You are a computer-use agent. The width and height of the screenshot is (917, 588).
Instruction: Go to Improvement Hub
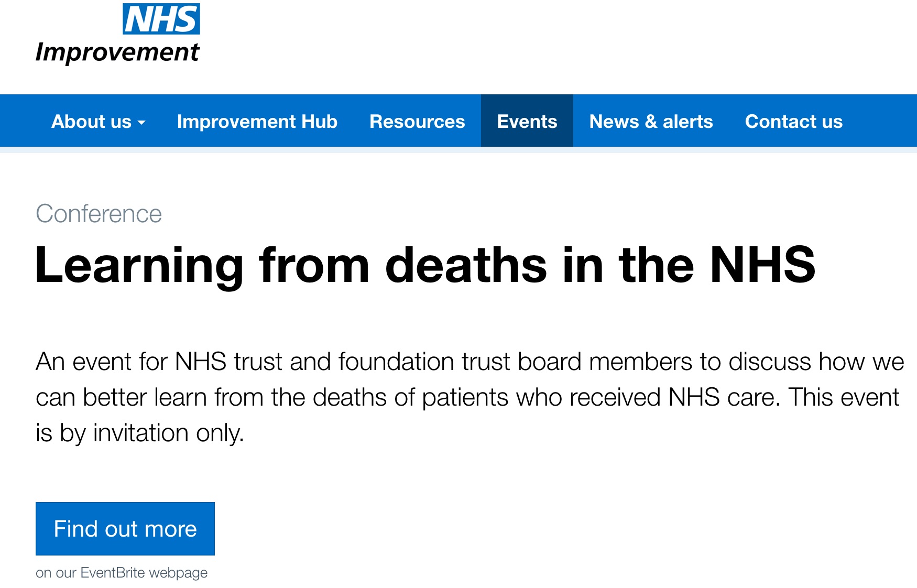[x=257, y=122]
